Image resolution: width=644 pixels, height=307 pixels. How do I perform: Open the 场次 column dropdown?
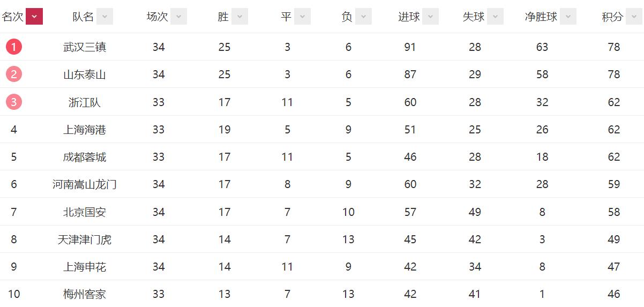point(178,17)
